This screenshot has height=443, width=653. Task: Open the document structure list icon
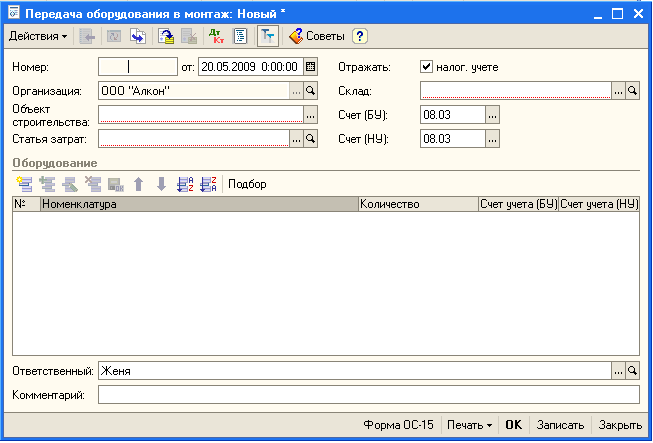(240, 36)
